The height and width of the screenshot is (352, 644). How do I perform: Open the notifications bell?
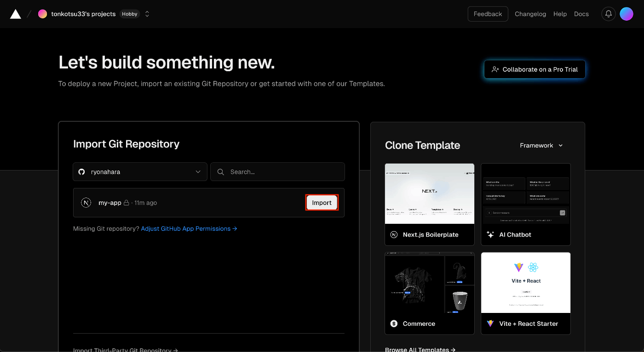click(609, 14)
